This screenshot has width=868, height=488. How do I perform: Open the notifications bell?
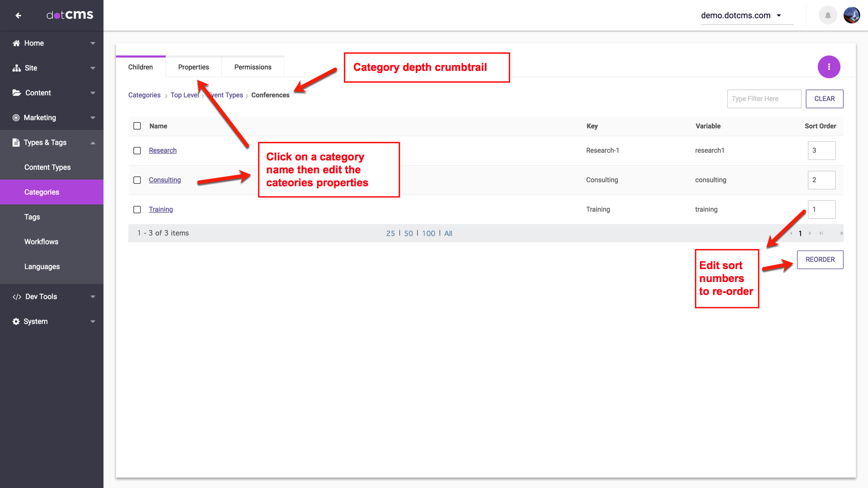tap(828, 16)
